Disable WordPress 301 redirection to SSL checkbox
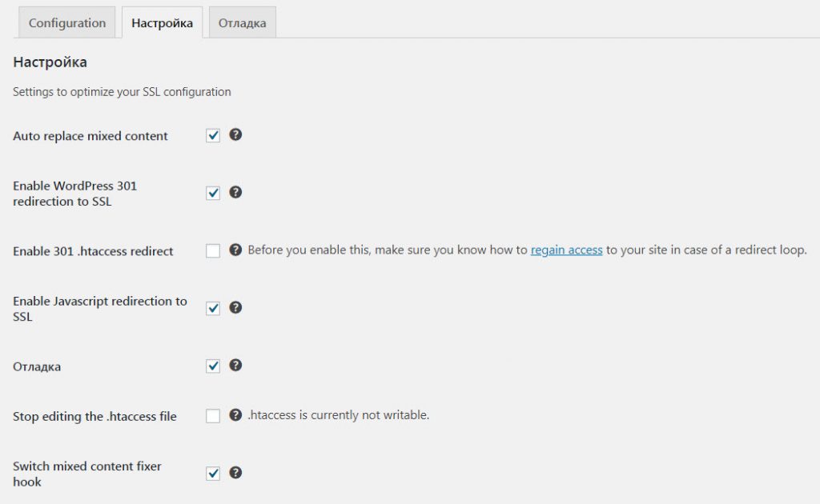This screenshot has width=820, height=504. point(213,193)
